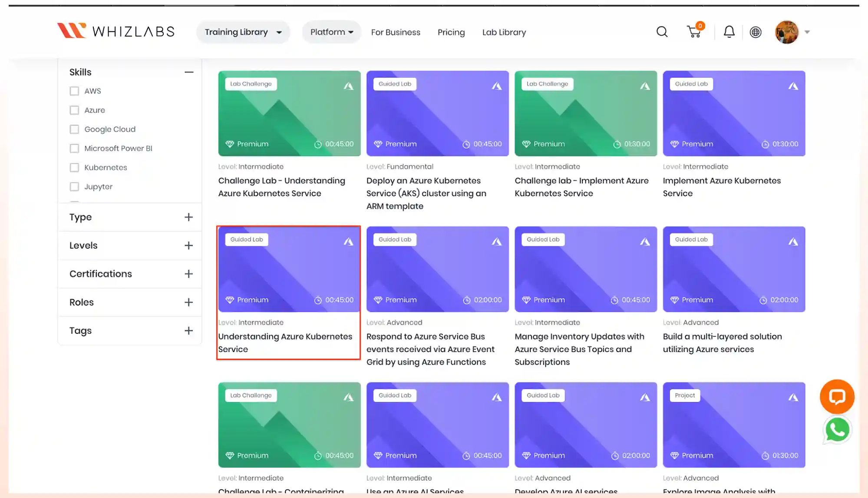Click Premium diamond icon on Implement Azure Kubernetes Service card
This screenshot has width=868, height=498.
[x=674, y=144]
